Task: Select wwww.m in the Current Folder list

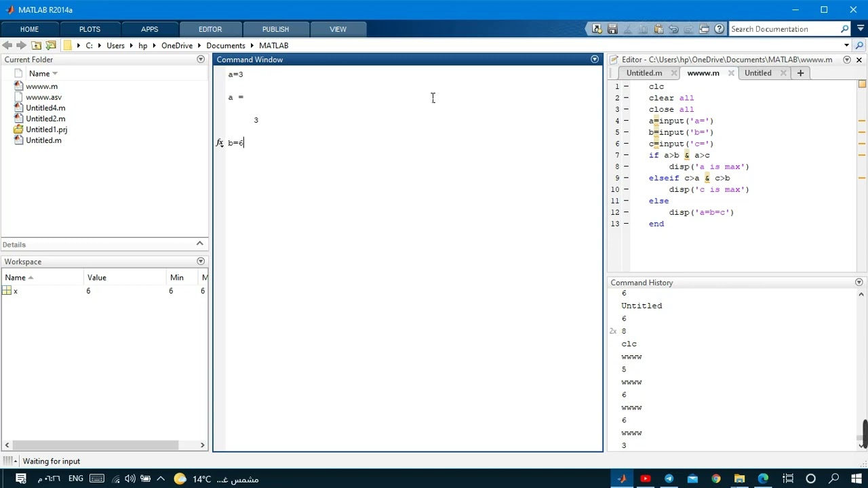Action: coord(41,86)
